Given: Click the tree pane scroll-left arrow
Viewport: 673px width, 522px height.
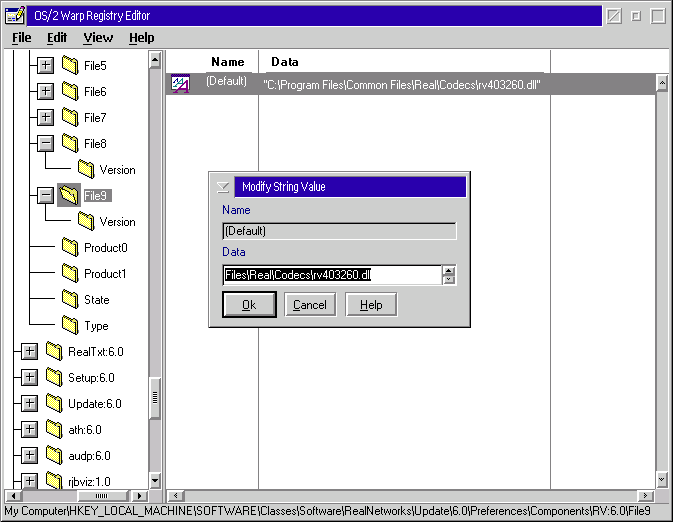Looking at the screenshot, I should pos(13,496).
